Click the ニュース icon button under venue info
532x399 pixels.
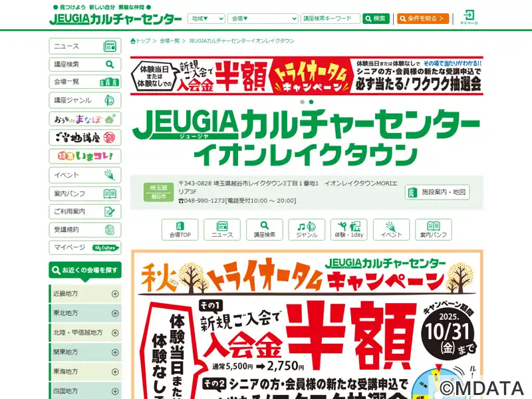222,229
